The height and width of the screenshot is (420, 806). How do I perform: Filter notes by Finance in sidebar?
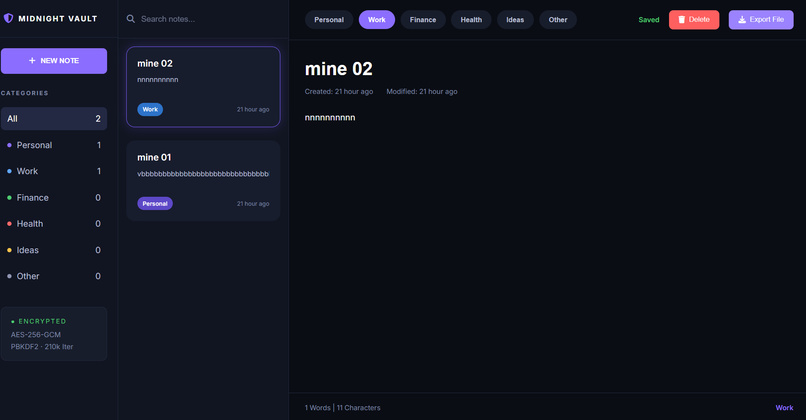click(54, 197)
